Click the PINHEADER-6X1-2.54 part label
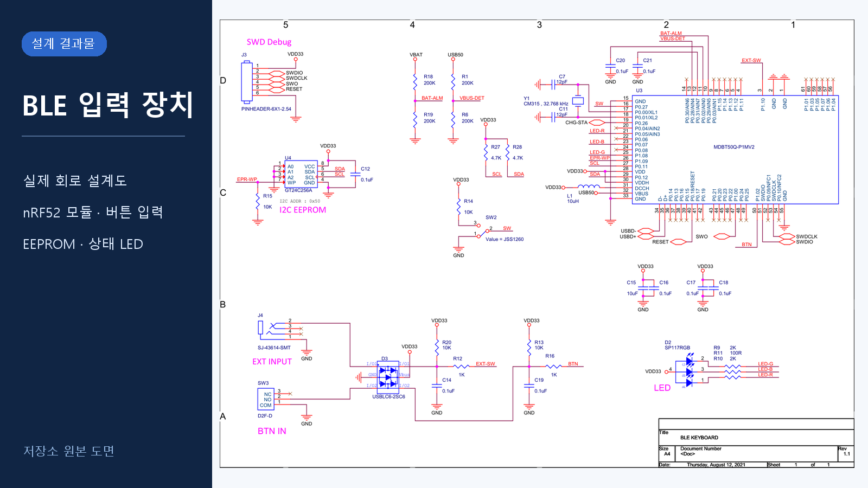This screenshot has width=868, height=488. click(x=266, y=109)
